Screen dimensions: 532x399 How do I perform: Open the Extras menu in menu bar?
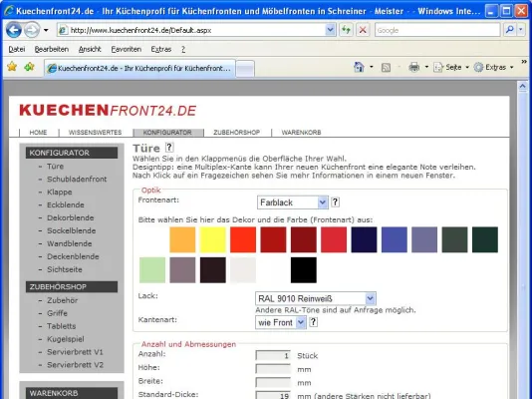[x=160, y=49]
